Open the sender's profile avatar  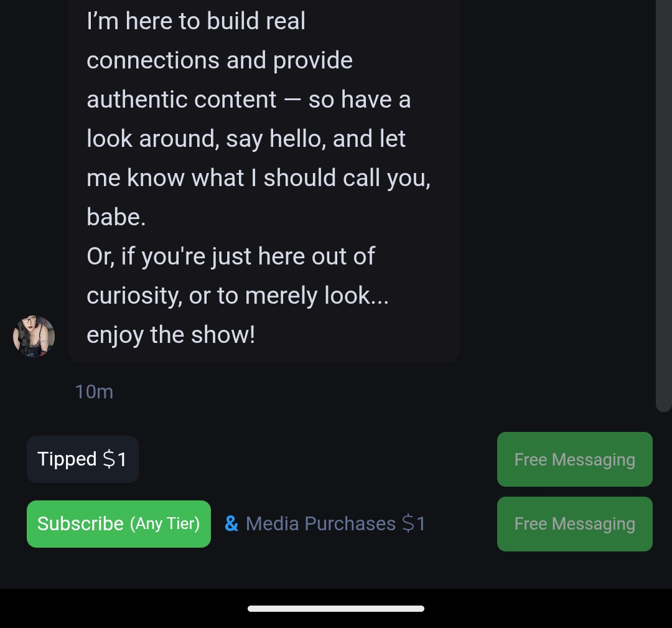(x=34, y=336)
